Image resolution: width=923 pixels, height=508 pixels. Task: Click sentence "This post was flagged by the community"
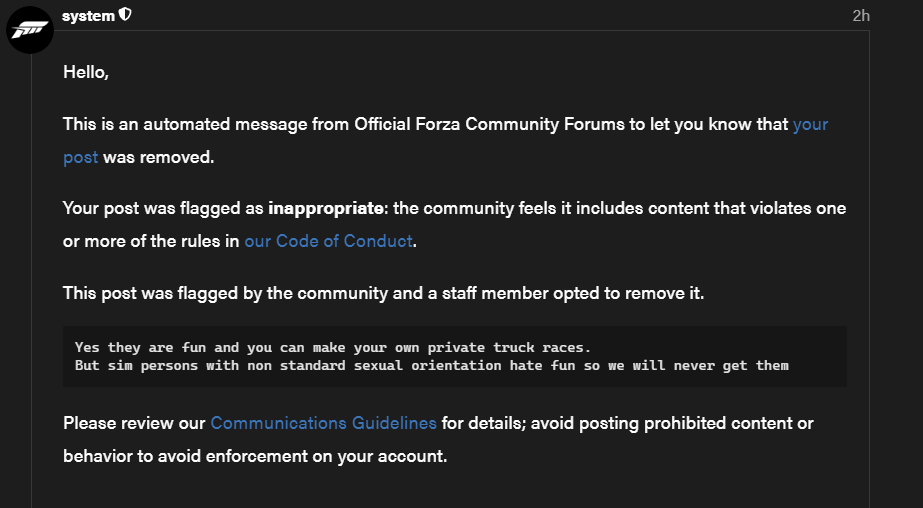(383, 293)
